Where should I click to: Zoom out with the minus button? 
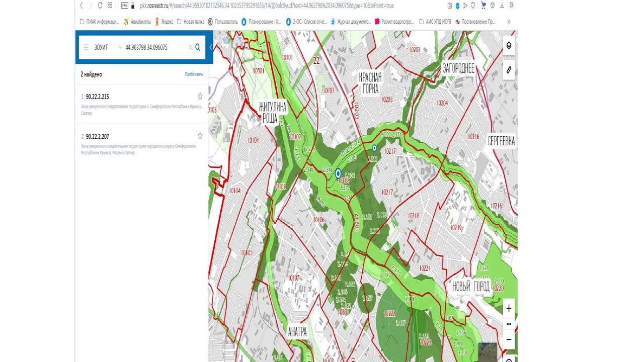coord(509,339)
